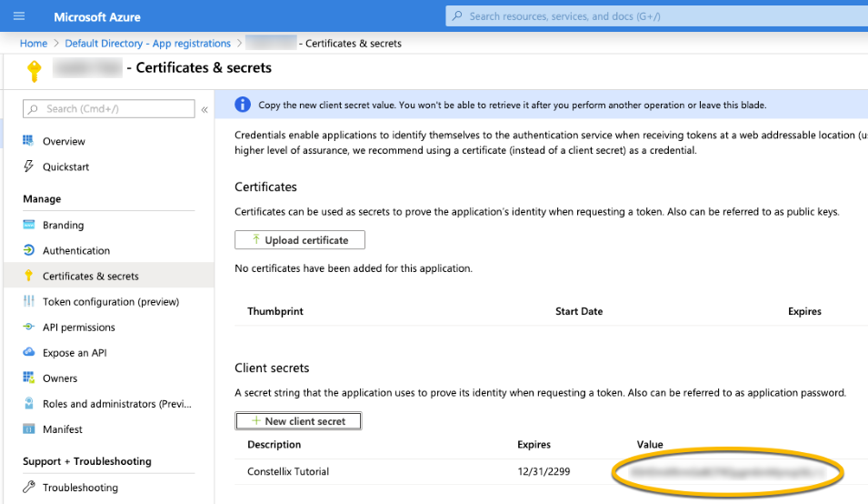
Task: Click the Owners icon
Action: (29, 378)
